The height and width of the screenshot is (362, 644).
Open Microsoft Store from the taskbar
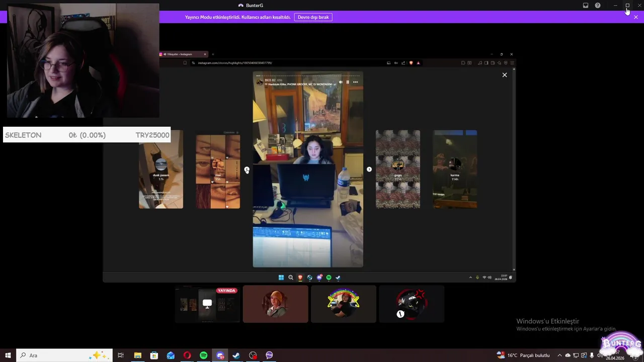pyautogui.click(x=154, y=355)
